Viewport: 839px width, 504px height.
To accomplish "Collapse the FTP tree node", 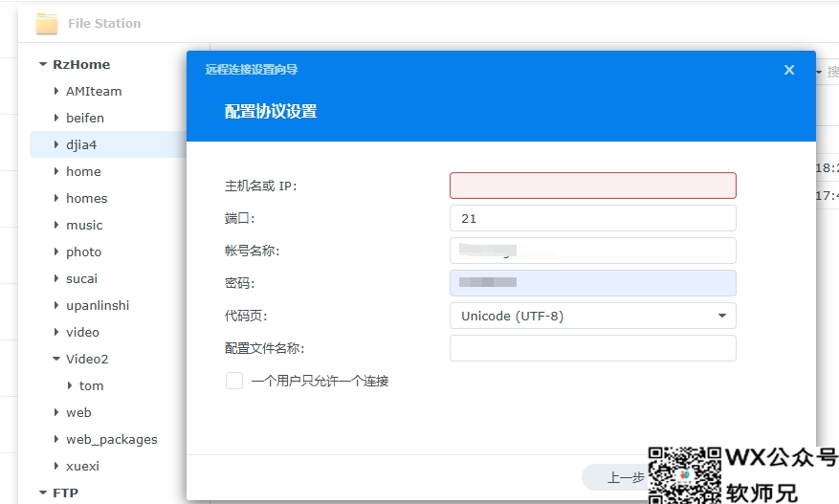I will tap(43, 493).
